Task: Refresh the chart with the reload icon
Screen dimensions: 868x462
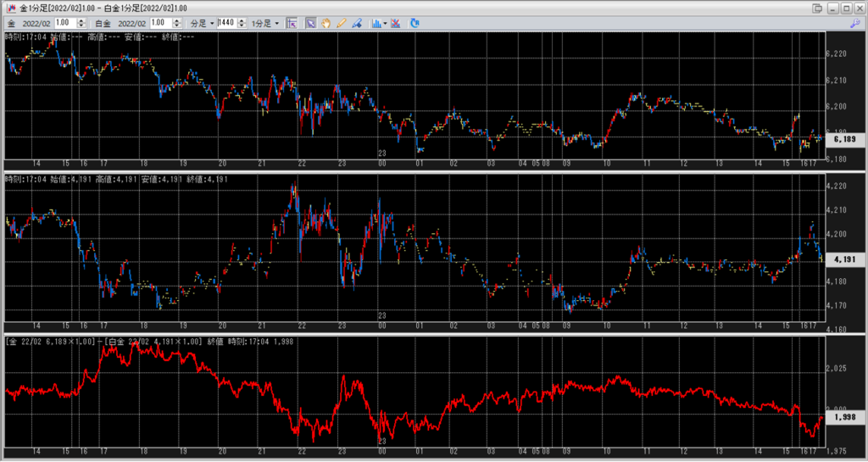Action: 415,23
